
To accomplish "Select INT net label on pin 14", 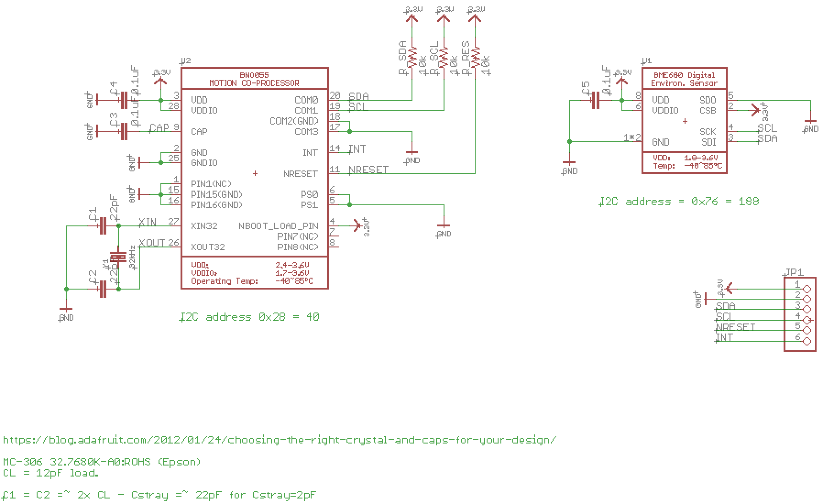I will [357, 149].
